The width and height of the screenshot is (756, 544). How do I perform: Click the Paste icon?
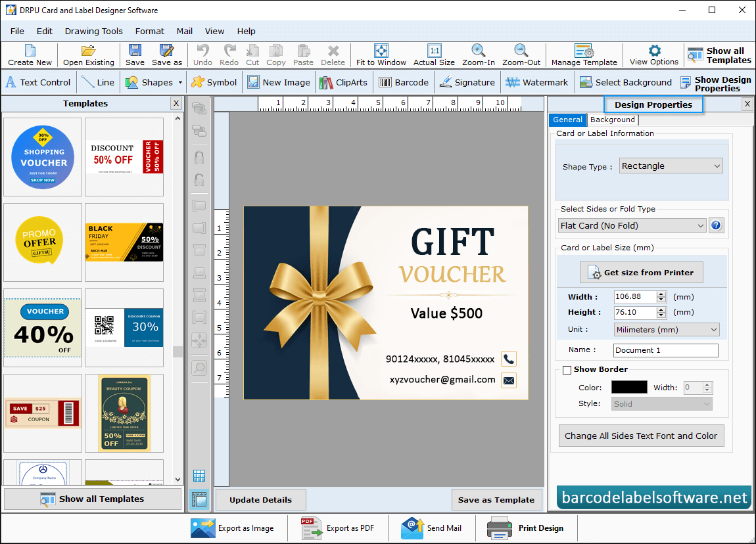[303, 55]
